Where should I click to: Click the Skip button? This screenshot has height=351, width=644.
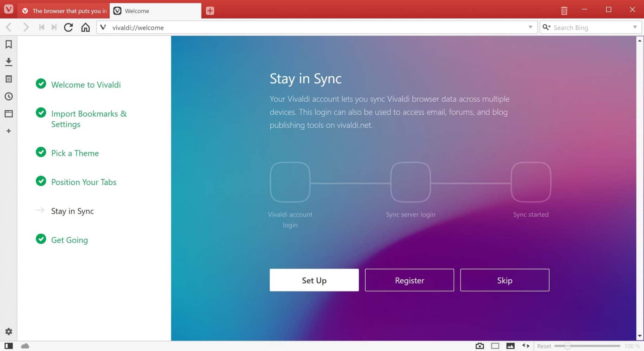click(505, 280)
